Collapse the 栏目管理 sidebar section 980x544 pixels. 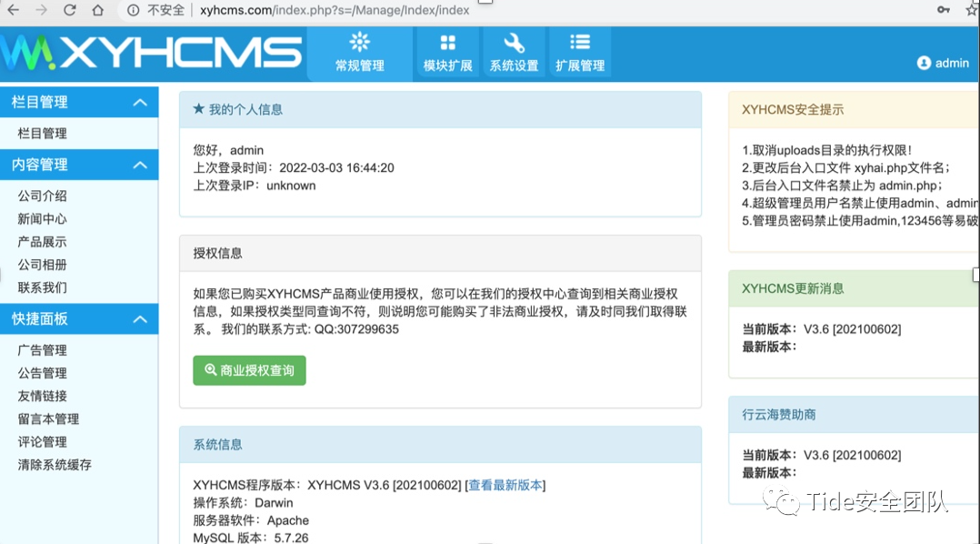(140, 102)
